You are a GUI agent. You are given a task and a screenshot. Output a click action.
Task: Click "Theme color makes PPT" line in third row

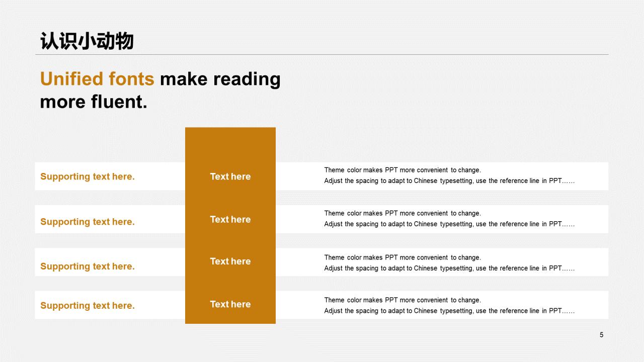pos(403,258)
